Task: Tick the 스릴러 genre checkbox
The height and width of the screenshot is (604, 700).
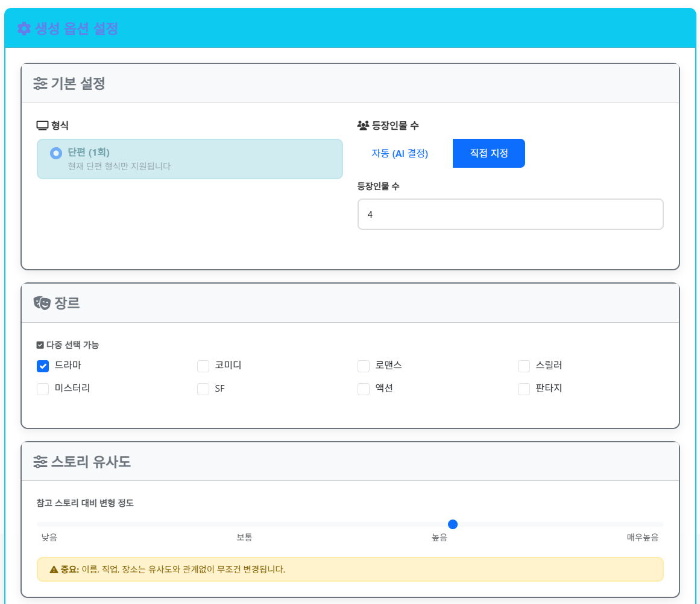Action: [x=524, y=366]
